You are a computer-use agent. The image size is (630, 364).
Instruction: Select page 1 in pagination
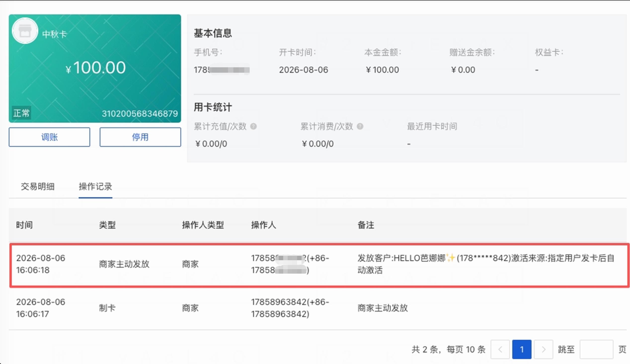[522, 349]
